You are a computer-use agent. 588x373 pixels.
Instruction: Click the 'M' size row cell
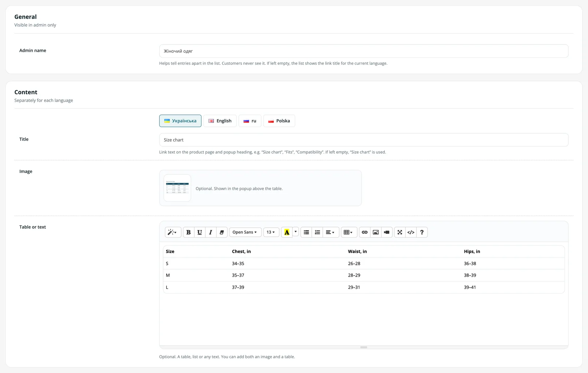click(x=196, y=275)
